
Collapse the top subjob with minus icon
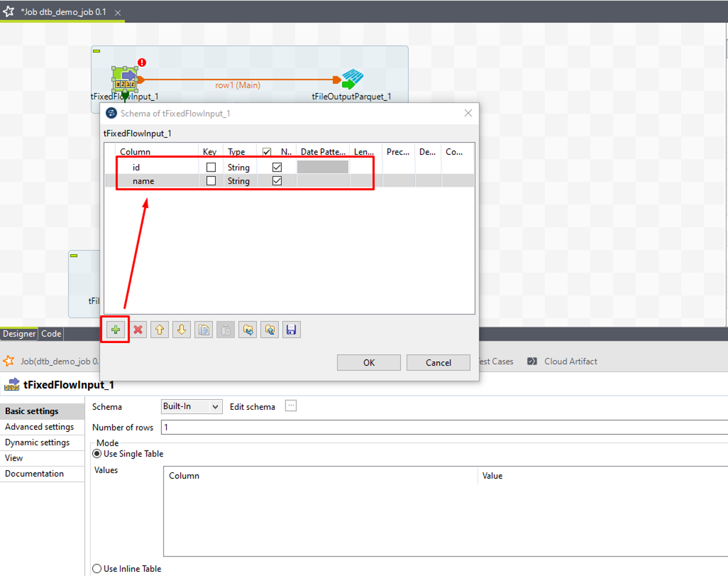pyautogui.click(x=96, y=51)
